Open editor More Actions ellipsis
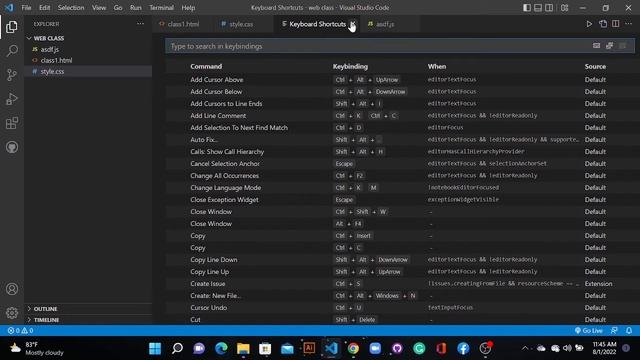Screen dimensions: 640x360 tap(629, 24)
